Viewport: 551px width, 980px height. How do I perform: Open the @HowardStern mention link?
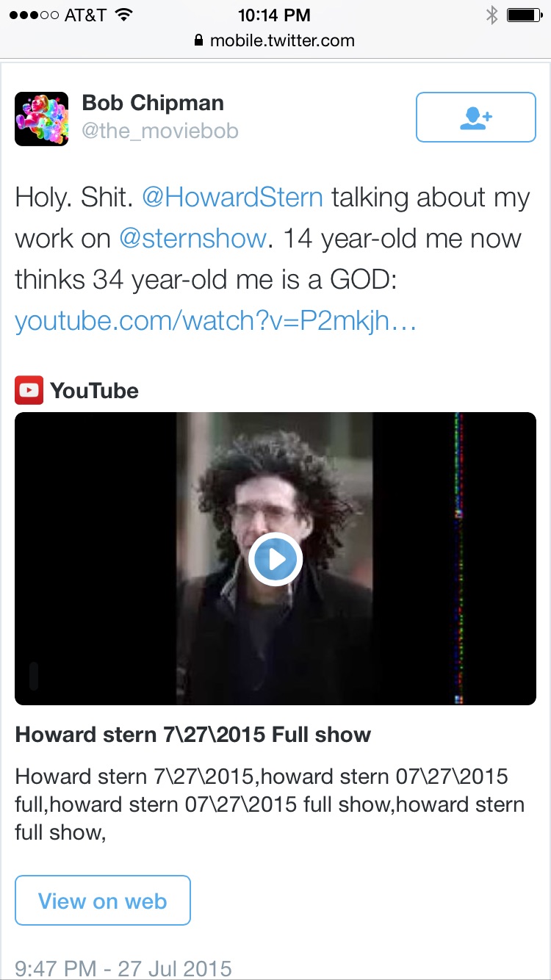click(x=232, y=198)
